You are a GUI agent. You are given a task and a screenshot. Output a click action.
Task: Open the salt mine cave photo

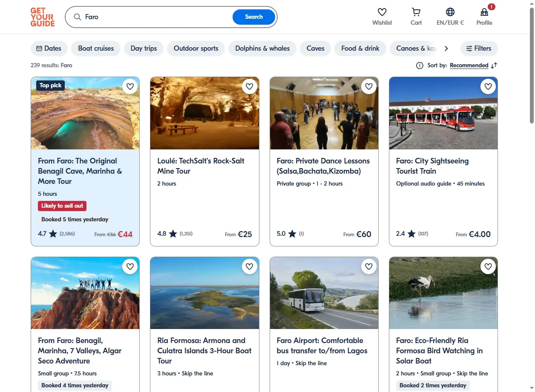(x=204, y=113)
